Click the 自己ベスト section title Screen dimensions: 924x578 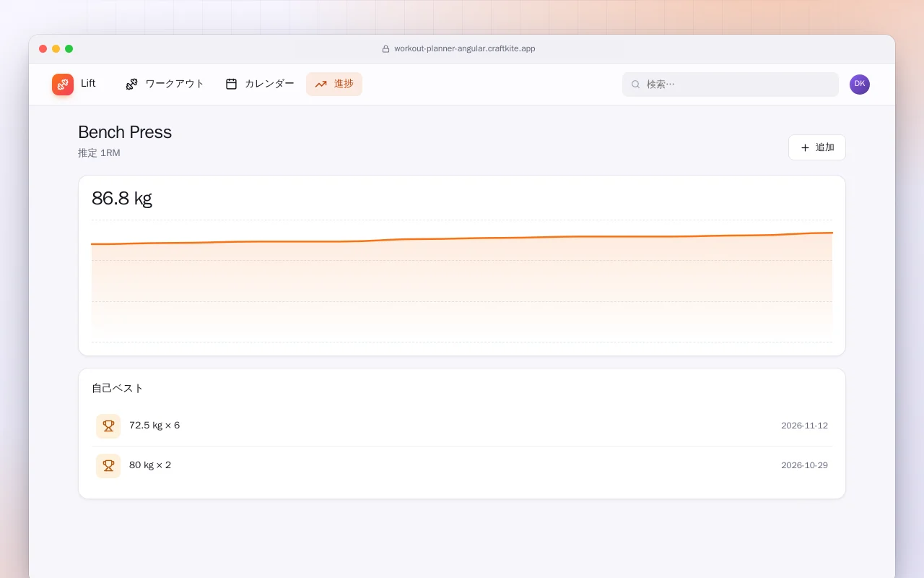[118, 389]
